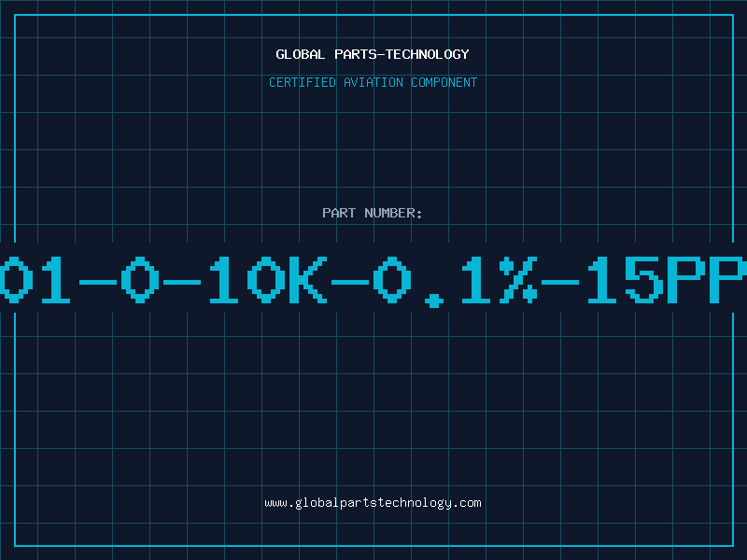Image resolution: width=747 pixels, height=560 pixels.
Task: Click the PART NUMBER: label
Action: (x=373, y=213)
